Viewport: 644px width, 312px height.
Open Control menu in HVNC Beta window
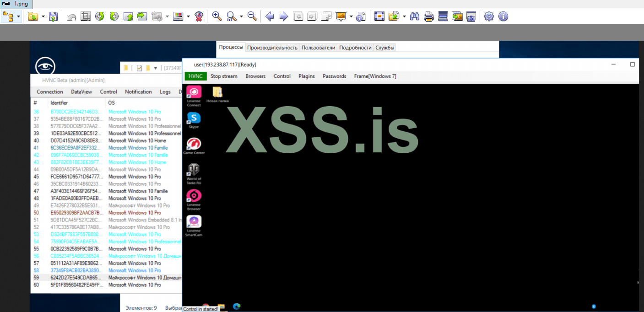click(108, 91)
